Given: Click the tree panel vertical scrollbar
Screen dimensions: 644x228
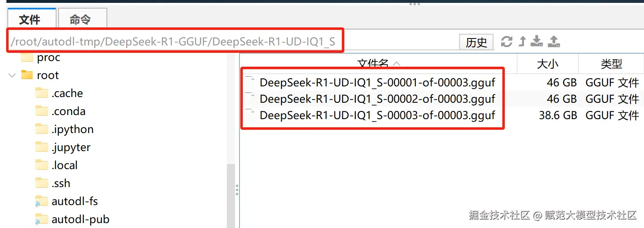Looking at the screenshot, I should click(x=231, y=196).
